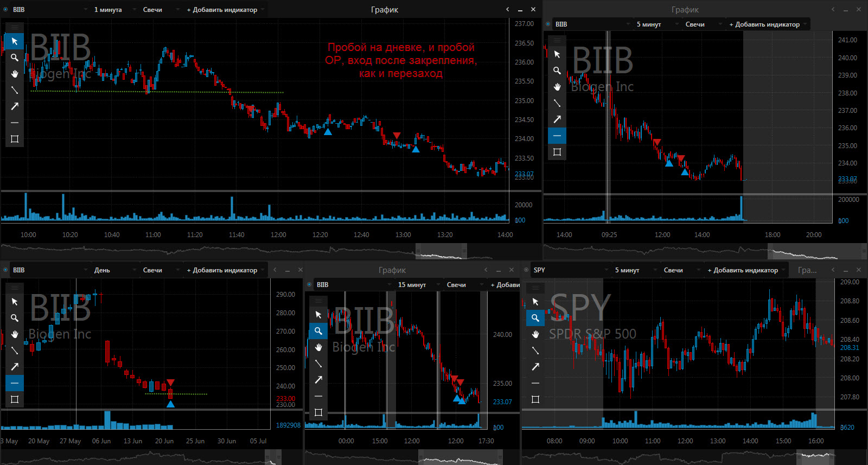The width and height of the screenshot is (868, 465).
Task: Click Добавить индикатор in BIIB 1-minute chart
Action: tap(225, 9)
